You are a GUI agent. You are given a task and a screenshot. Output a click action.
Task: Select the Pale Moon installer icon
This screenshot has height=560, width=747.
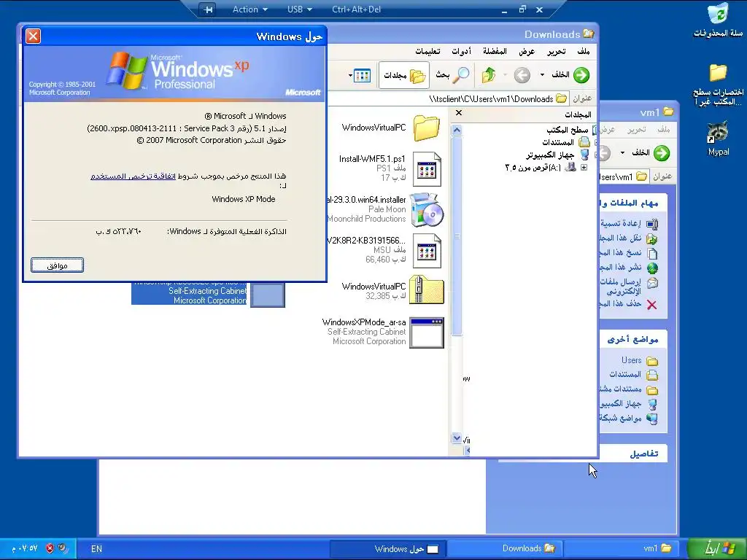coord(426,209)
